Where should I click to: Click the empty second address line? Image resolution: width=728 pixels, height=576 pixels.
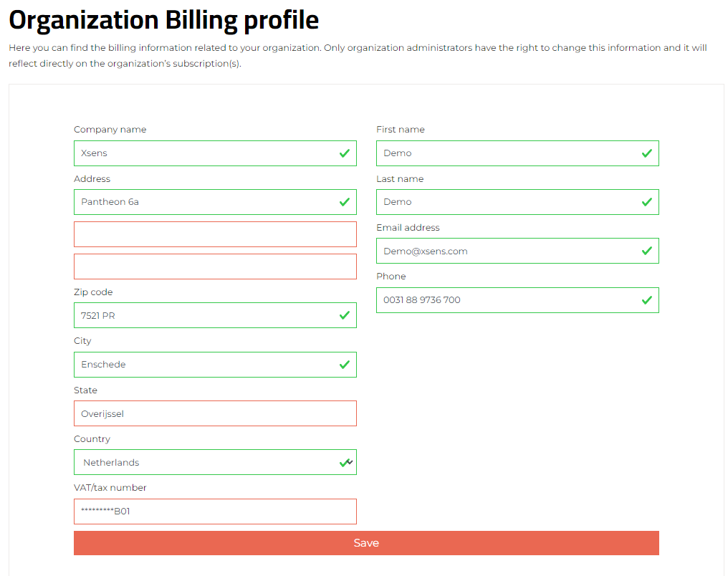click(215, 234)
